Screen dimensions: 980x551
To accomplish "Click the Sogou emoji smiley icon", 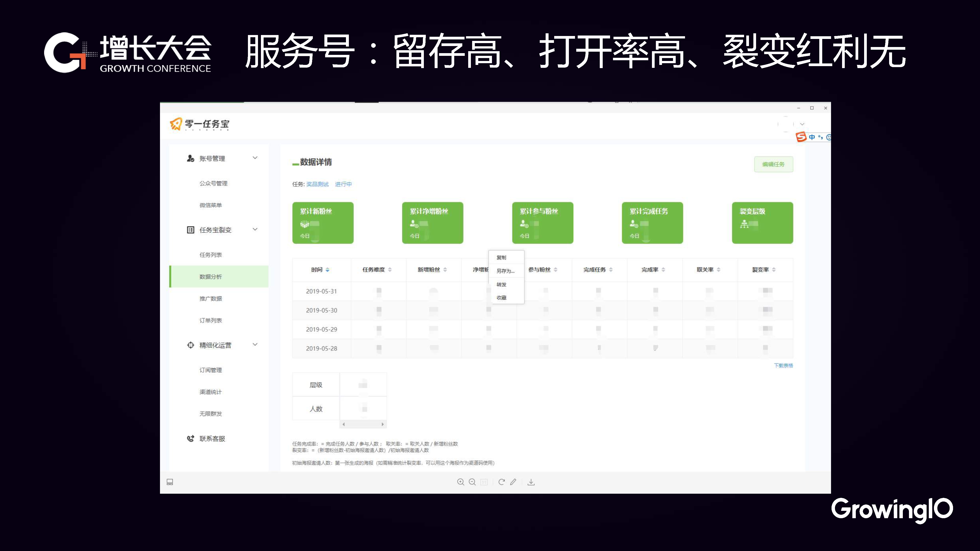I will point(829,137).
